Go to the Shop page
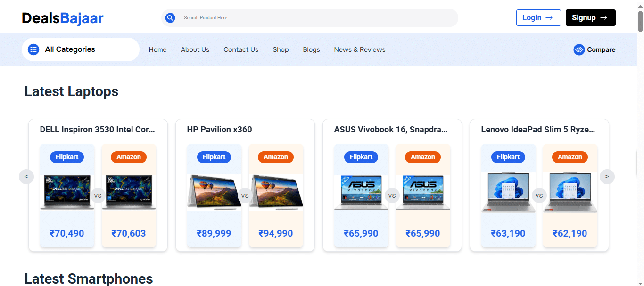644x286 pixels. click(x=281, y=49)
